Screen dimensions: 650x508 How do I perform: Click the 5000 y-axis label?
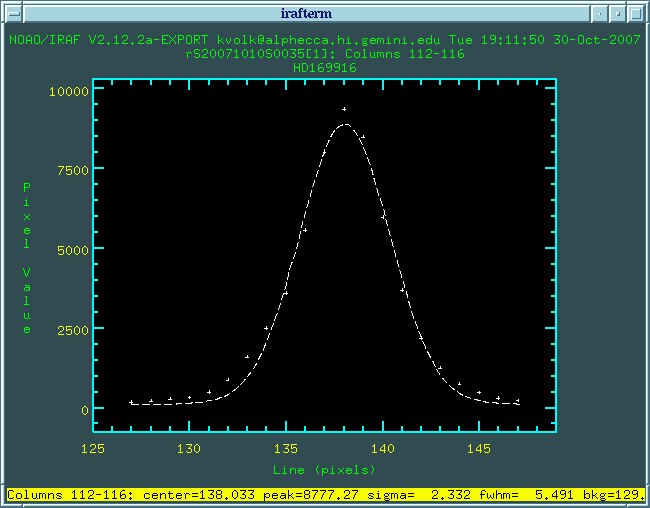click(x=73, y=250)
